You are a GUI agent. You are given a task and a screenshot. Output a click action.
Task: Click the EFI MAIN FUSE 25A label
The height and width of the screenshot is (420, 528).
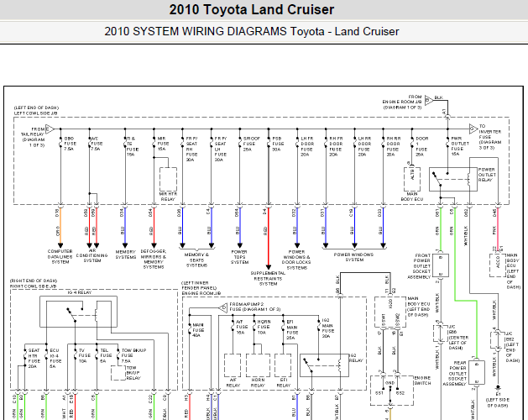click(x=291, y=329)
